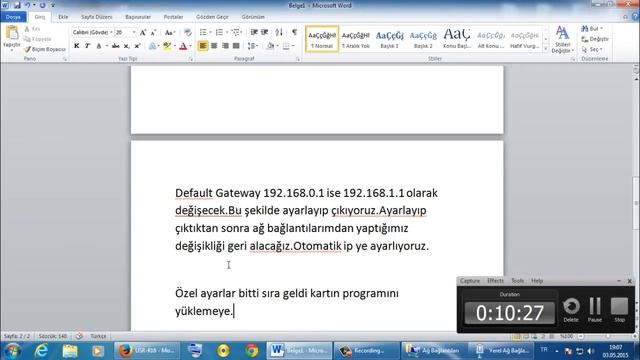
Task: Click text effects icon
Action: [x=153, y=46]
